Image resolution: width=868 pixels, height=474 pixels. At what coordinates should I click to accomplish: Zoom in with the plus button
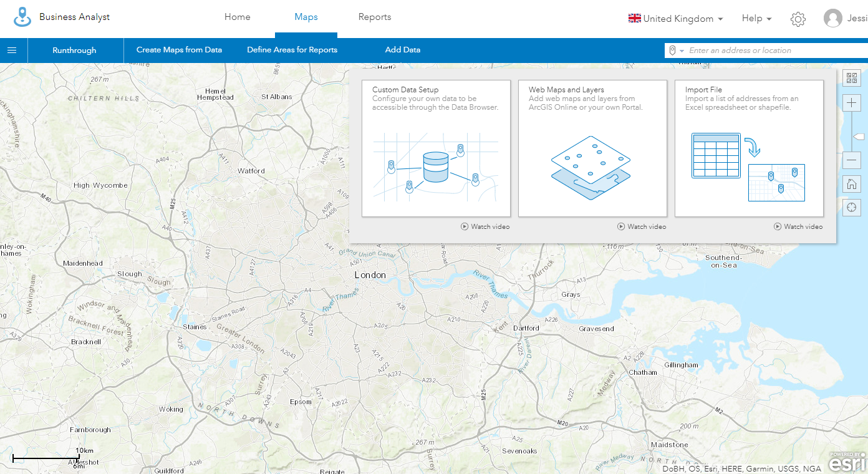pos(851,103)
